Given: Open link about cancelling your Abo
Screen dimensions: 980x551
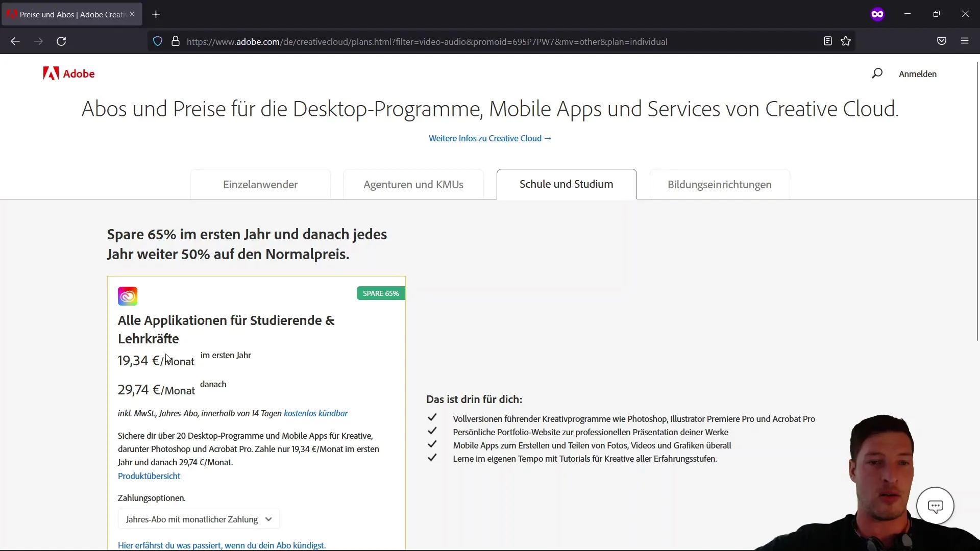Looking at the screenshot, I should coord(222,545).
